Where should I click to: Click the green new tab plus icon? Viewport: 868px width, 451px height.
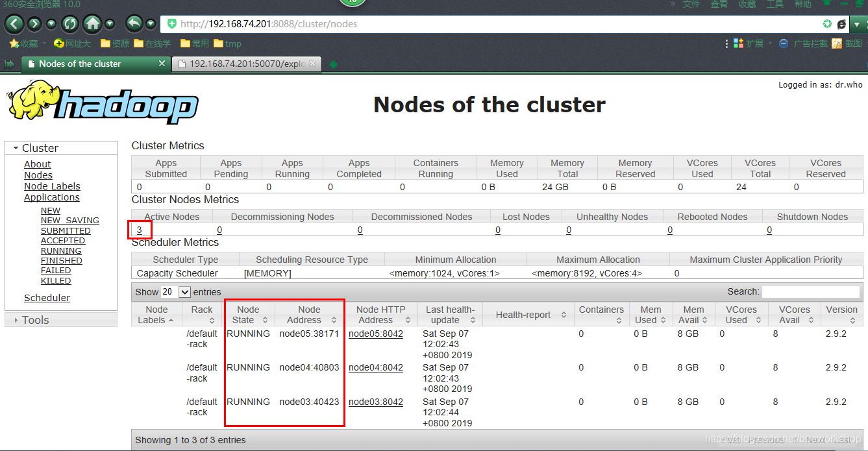pos(333,64)
